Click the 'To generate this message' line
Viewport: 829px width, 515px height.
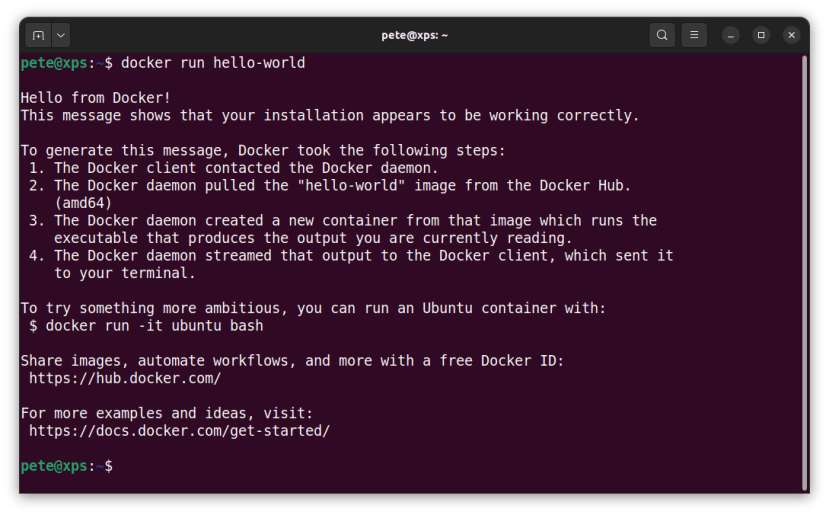click(x=263, y=151)
